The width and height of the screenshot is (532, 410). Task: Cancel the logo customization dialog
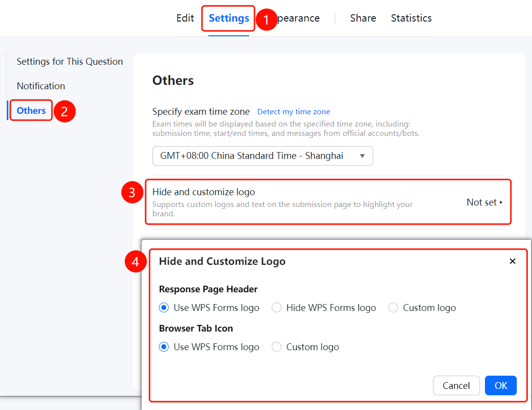click(456, 385)
